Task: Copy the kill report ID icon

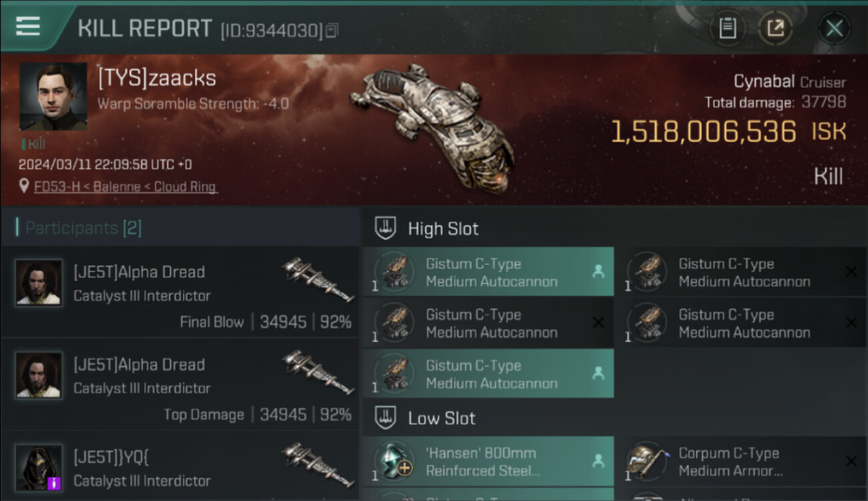Action: click(332, 30)
